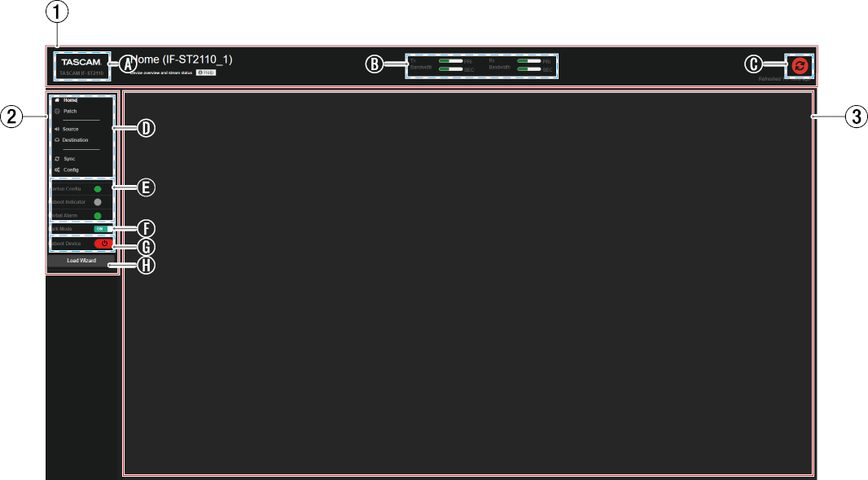Image resolution: width=868 pixels, height=480 pixels.
Task: Click the Rx Bandwidth SEC bar
Action: coord(529,69)
